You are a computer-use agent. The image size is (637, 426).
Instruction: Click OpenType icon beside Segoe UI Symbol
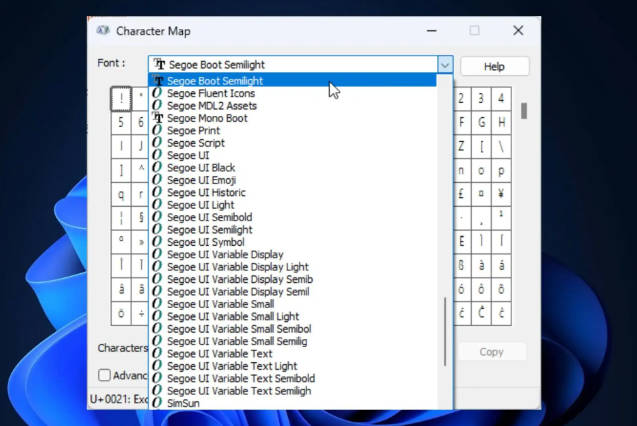coord(157,242)
